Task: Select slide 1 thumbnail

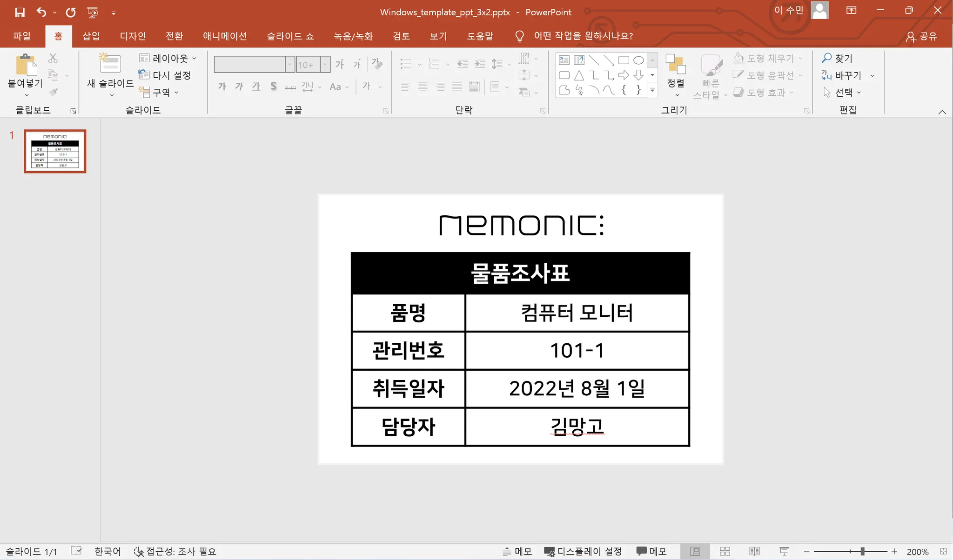Action: click(55, 151)
